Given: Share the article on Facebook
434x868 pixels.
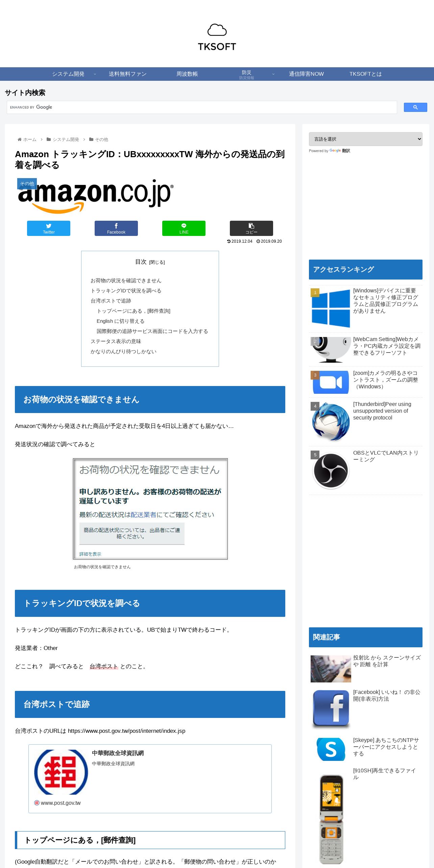Looking at the screenshot, I should (x=116, y=228).
